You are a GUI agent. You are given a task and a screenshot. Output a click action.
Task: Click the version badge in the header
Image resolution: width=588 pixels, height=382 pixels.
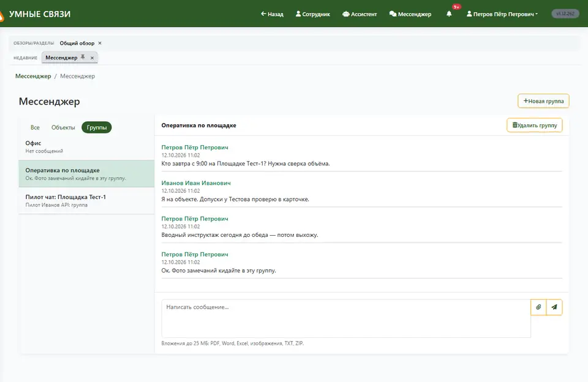(565, 14)
